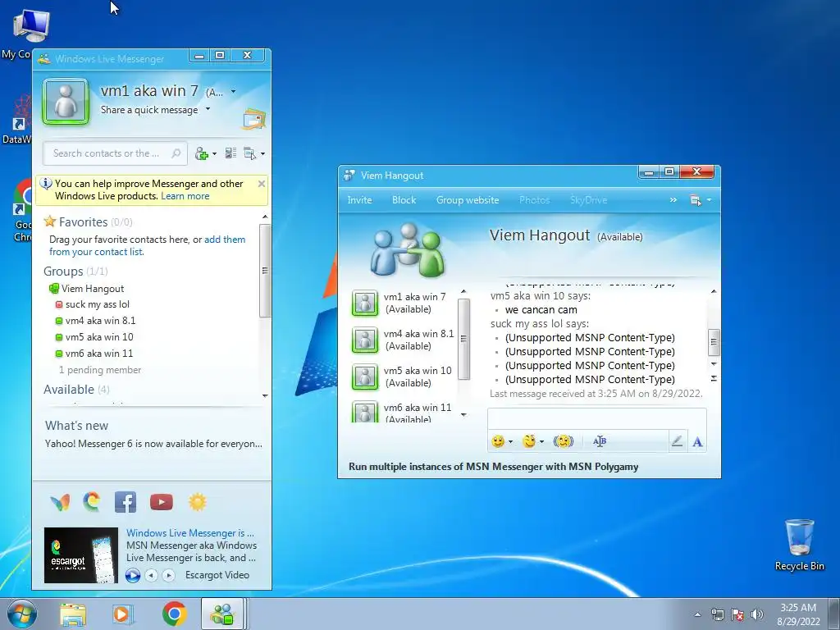Dismiss the improve Messenger notification bar
The width and height of the screenshot is (840, 630).
[x=262, y=184]
